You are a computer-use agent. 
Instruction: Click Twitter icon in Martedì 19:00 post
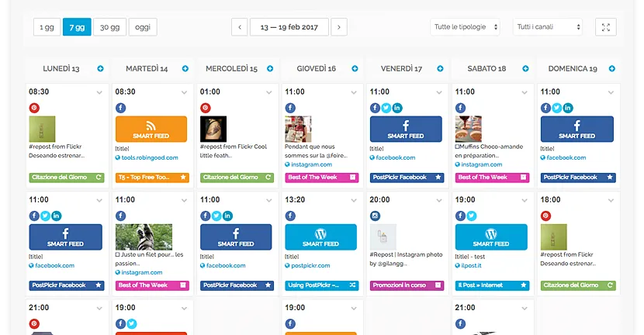click(x=131, y=324)
